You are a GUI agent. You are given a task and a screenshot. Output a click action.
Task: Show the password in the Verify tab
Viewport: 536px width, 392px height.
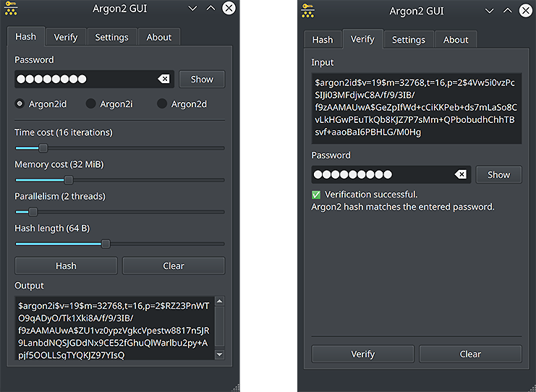coord(498,174)
